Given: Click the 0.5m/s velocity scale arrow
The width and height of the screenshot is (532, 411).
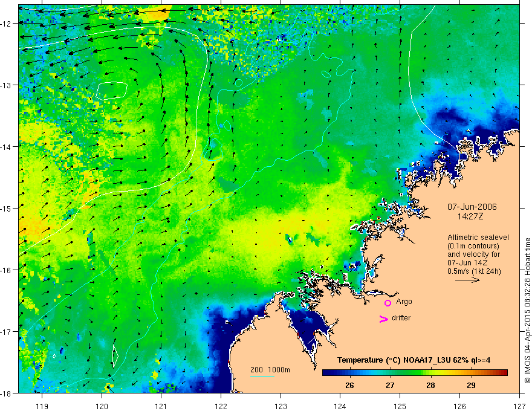Looking at the screenshot, I should [x=467, y=280].
